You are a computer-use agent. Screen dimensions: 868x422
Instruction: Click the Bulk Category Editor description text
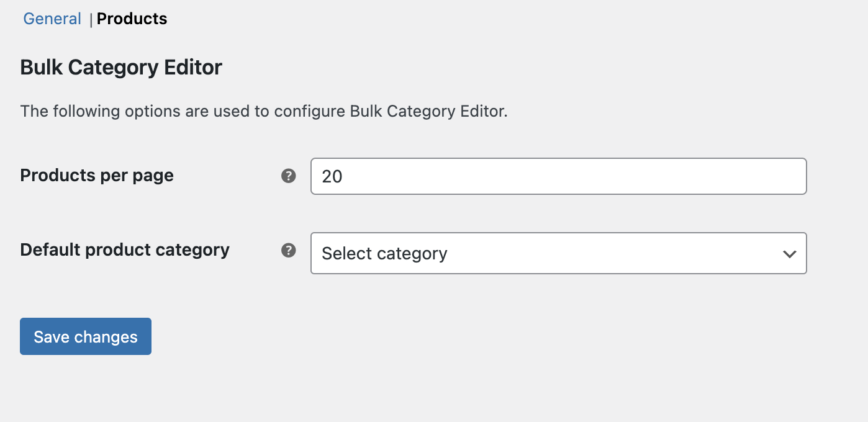pyautogui.click(x=264, y=112)
